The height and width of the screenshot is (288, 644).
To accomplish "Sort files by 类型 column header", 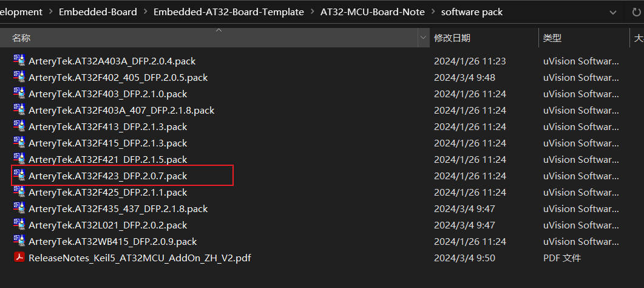I will click(552, 38).
